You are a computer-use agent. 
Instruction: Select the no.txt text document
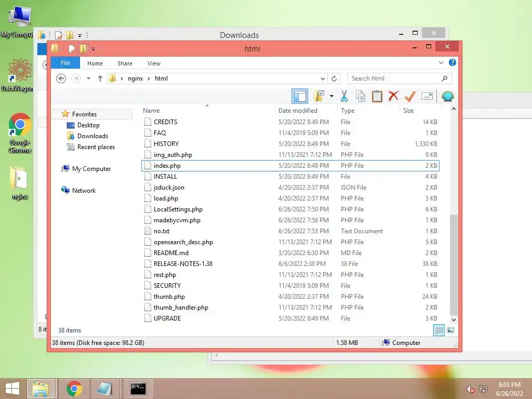pyautogui.click(x=290, y=231)
